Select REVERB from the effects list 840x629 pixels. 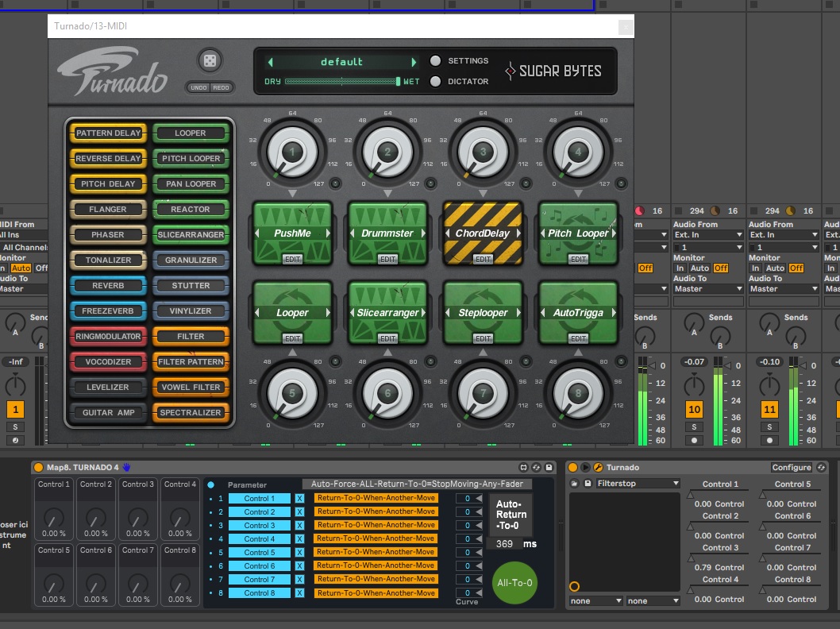point(108,285)
